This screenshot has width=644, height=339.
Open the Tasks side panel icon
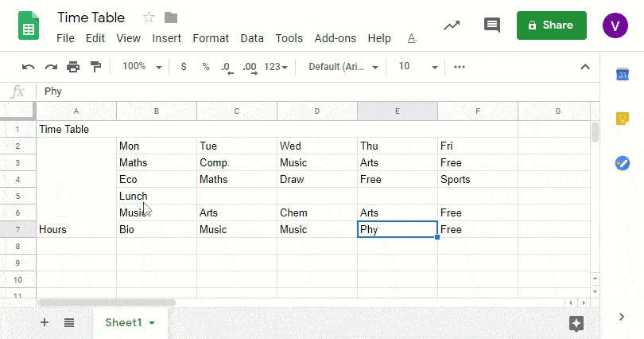point(623,163)
